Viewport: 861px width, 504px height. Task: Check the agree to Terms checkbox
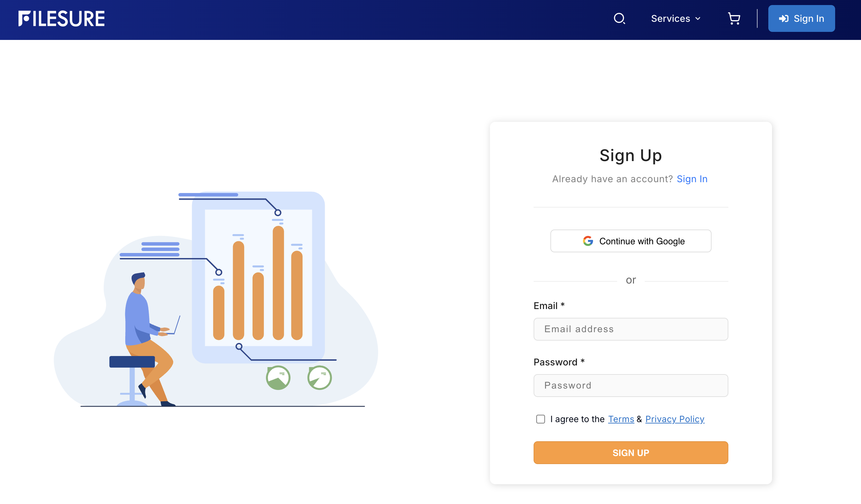541,419
